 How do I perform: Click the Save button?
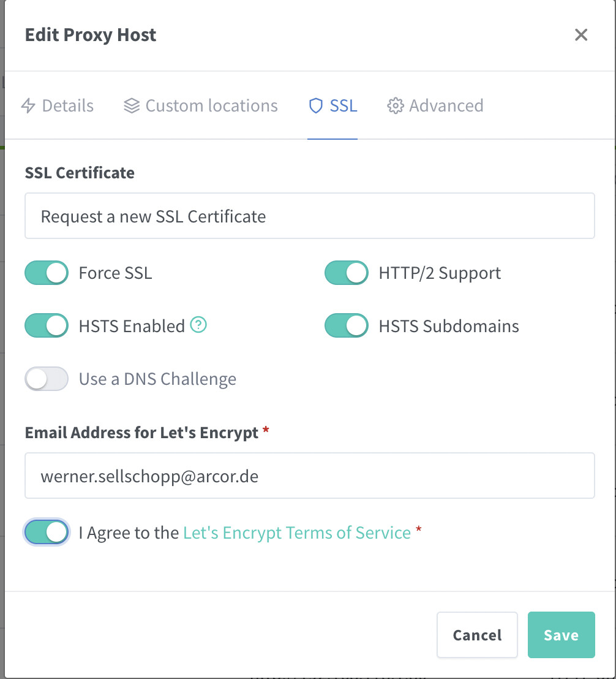[x=562, y=635]
